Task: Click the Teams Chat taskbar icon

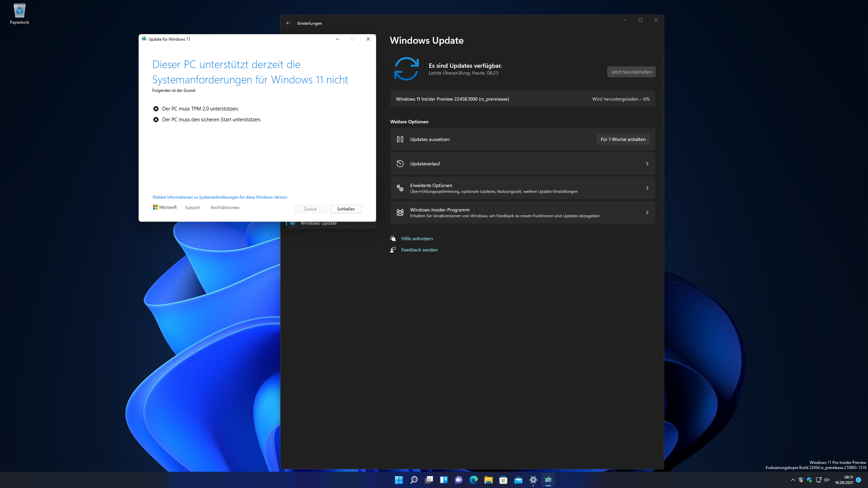Action: [458, 480]
